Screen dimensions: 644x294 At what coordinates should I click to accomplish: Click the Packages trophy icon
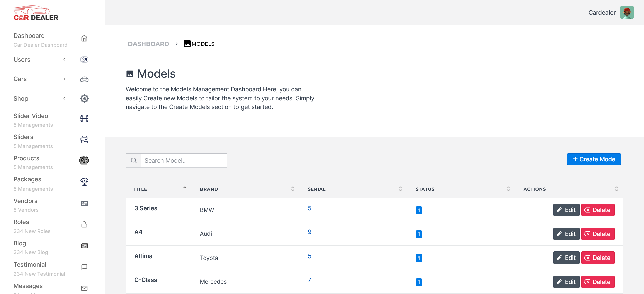pyautogui.click(x=84, y=182)
